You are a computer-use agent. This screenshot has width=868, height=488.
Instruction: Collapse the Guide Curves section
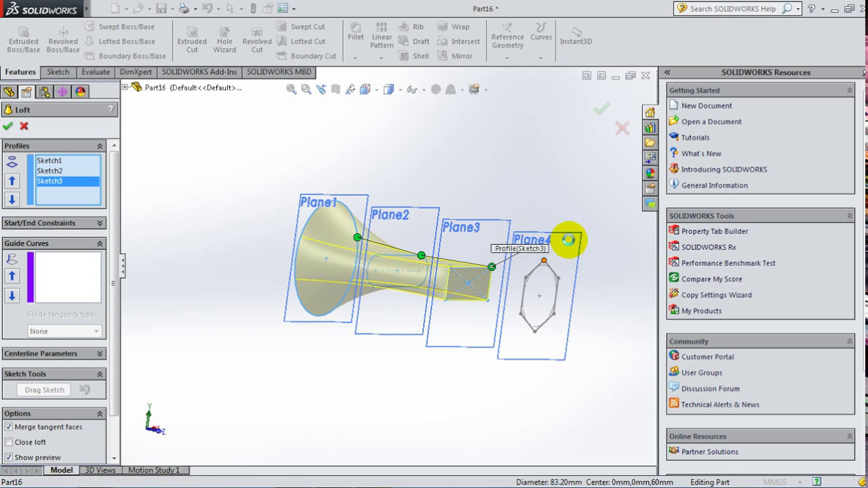coord(100,243)
